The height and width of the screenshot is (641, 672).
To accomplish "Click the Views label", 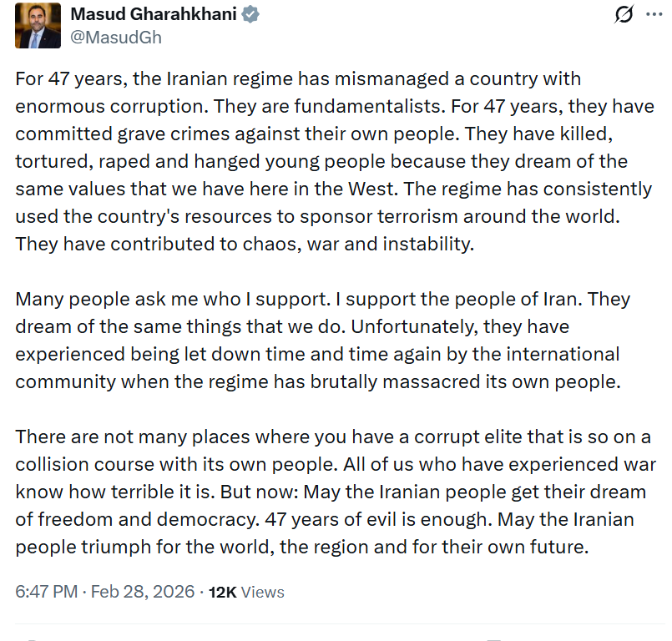I will pos(263,592).
